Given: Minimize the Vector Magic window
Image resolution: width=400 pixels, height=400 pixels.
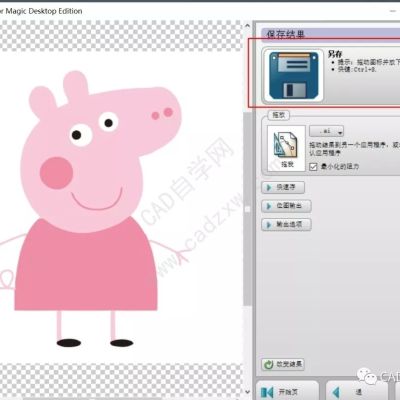Looking at the screenshot, I should [x=393, y=11].
